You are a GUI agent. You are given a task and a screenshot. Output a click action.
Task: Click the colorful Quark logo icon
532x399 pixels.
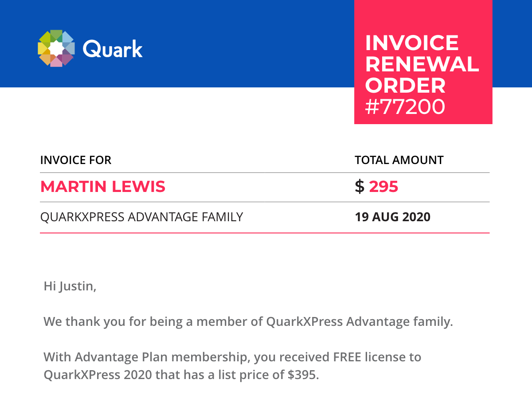[x=55, y=48]
